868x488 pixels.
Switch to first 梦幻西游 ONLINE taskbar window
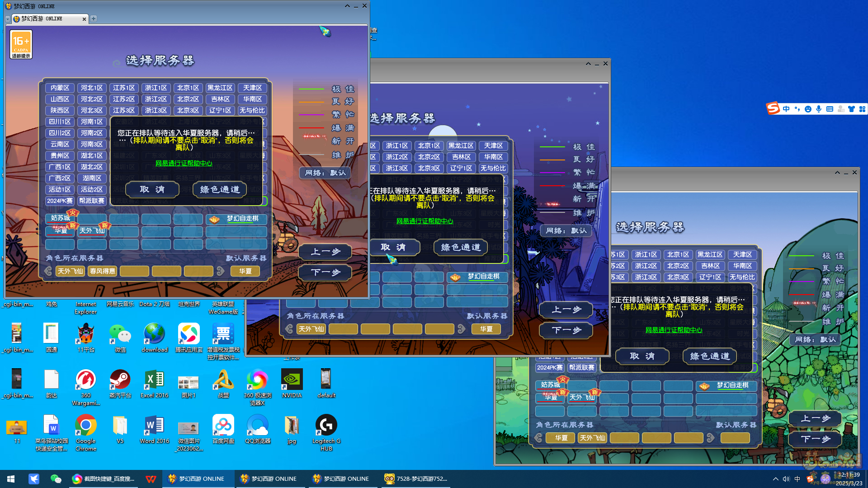(x=198, y=479)
